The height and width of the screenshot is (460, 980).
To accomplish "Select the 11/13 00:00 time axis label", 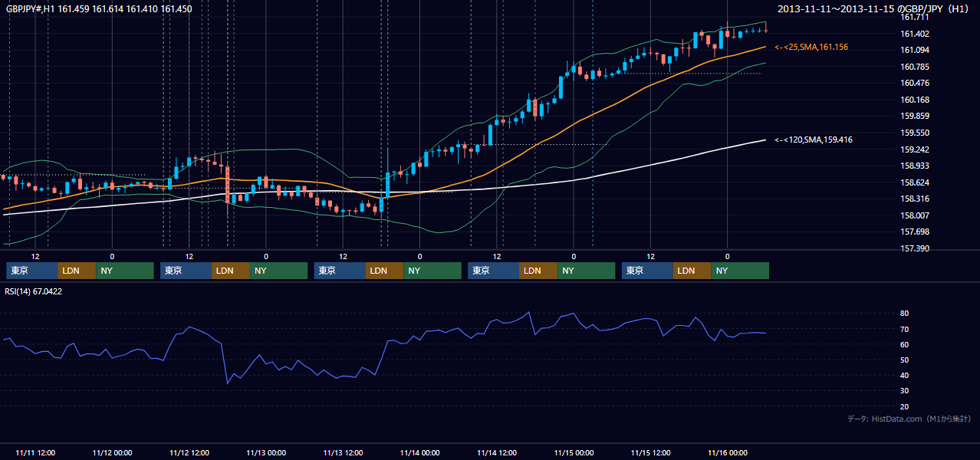I will [x=266, y=452].
